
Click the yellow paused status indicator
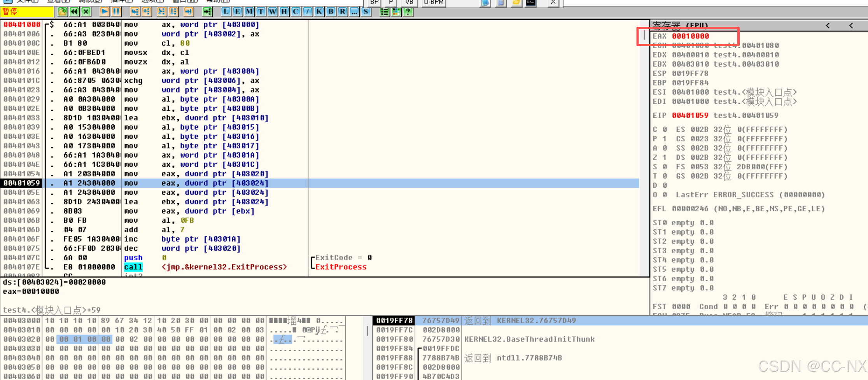(27, 12)
